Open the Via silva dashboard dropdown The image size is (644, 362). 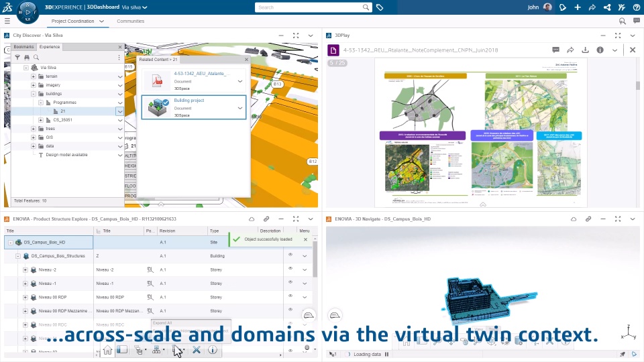coord(145,7)
